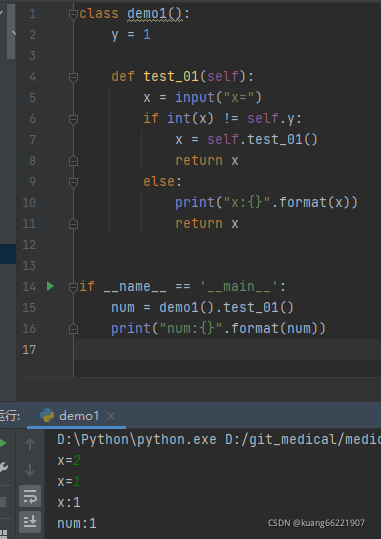This screenshot has height=539, width=381.
Task: Collapse the class demo1 fold marker on line 1
Action: (73, 14)
